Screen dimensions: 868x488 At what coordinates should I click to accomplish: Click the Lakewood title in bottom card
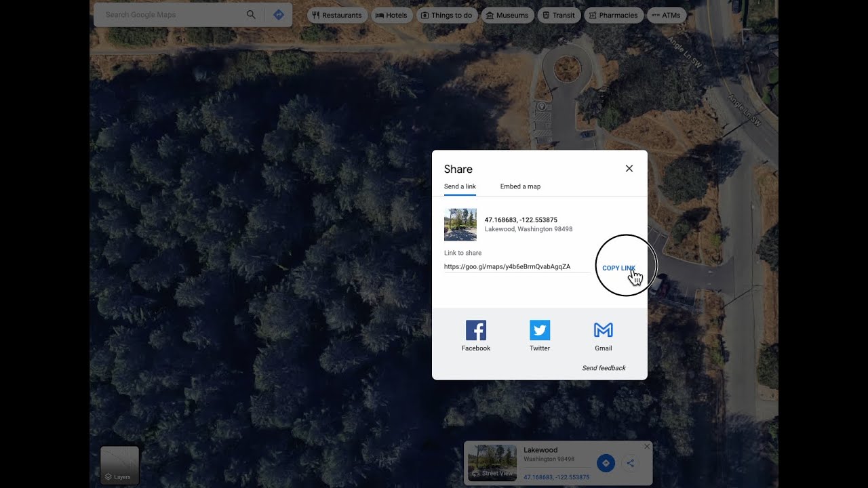coord(540,450)
